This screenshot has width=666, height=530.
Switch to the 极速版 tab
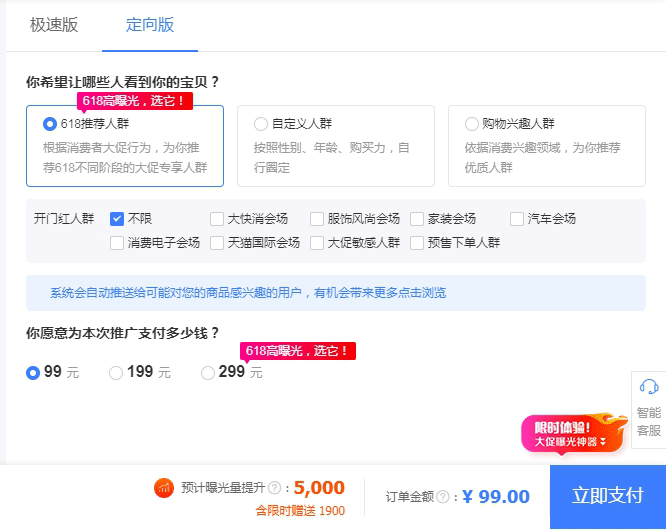click(54, 25)
